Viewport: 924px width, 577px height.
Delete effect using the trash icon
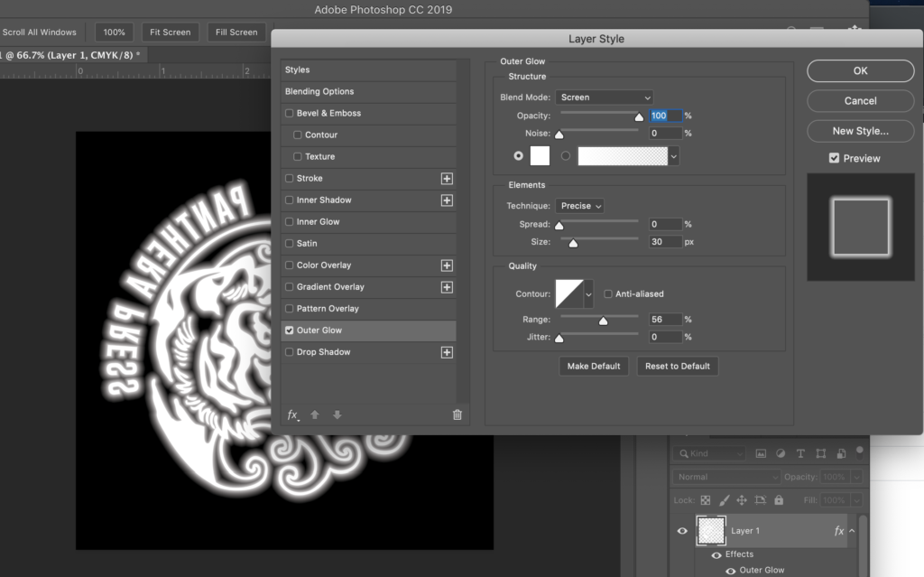457,414
